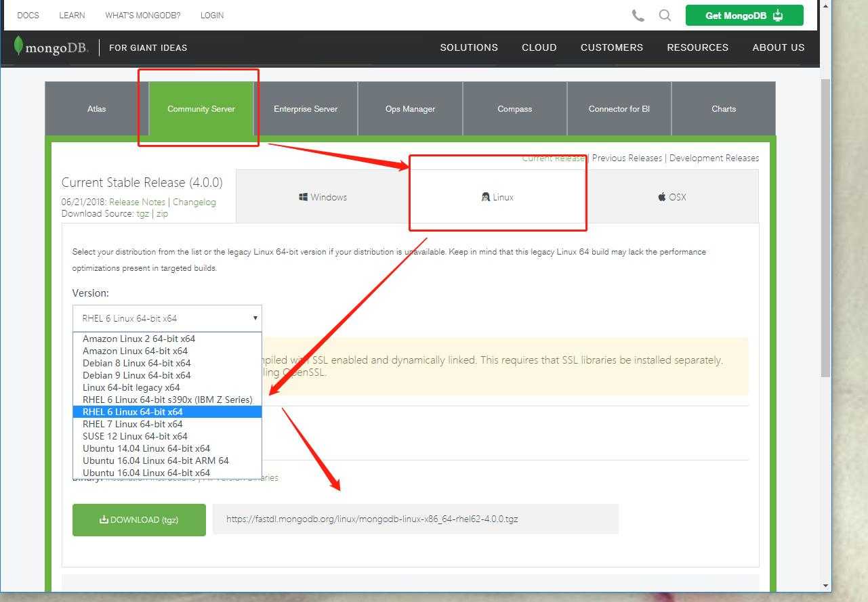Switch to Enterprise Server tab
Screen dimensions: 868x602
pos(306,109)
